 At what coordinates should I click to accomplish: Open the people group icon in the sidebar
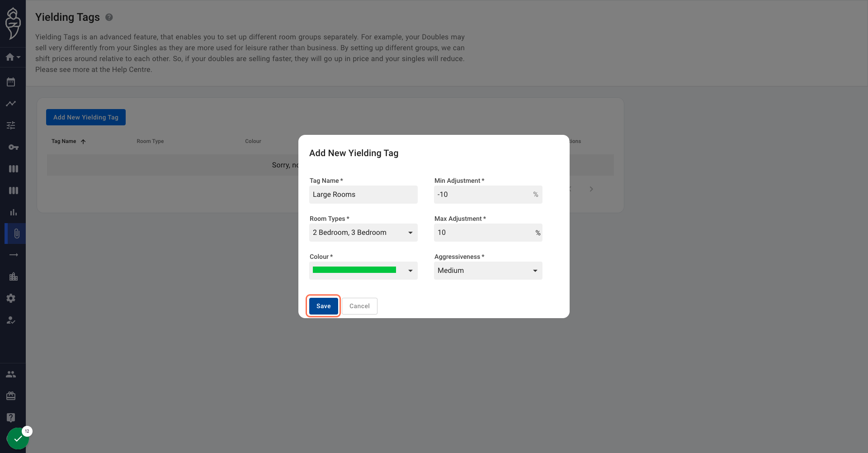pos(11,374)
